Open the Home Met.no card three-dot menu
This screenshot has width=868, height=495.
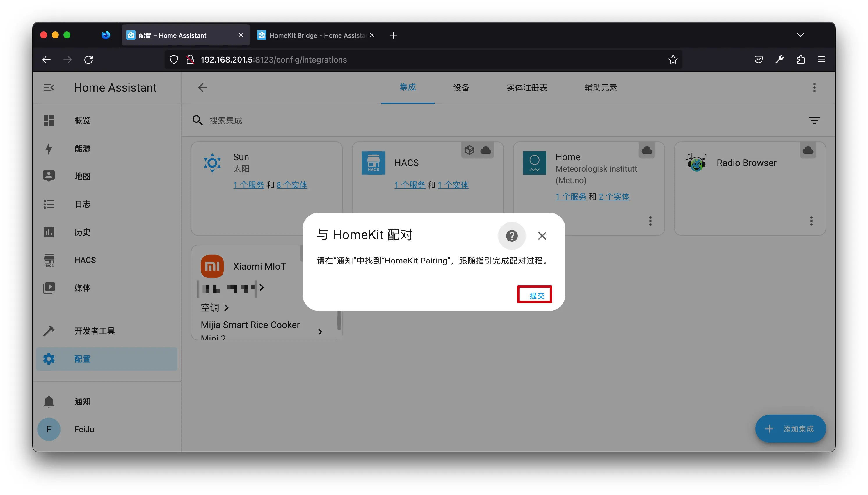point(650,221)
